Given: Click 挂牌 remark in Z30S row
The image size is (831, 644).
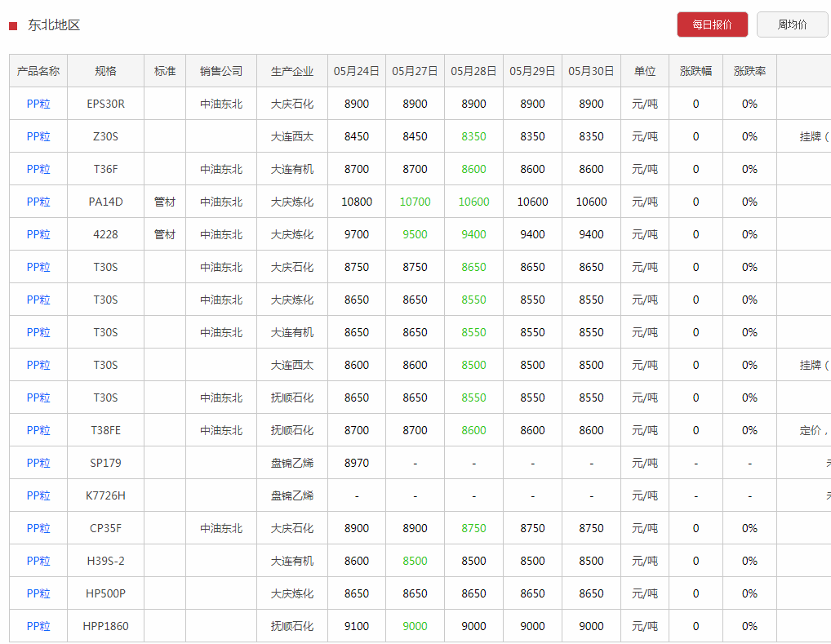Looking at the screenshot, I should coord(814,137).
